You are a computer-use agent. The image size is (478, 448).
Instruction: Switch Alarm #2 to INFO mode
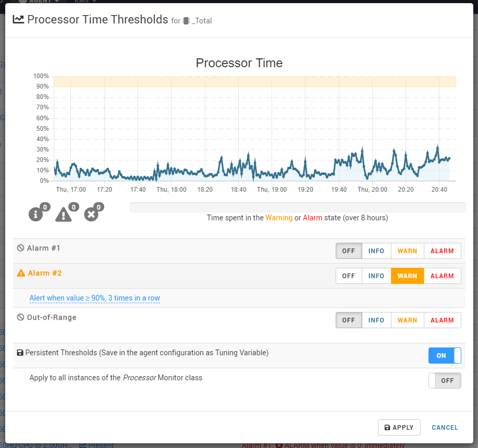[x=376, y=276]
